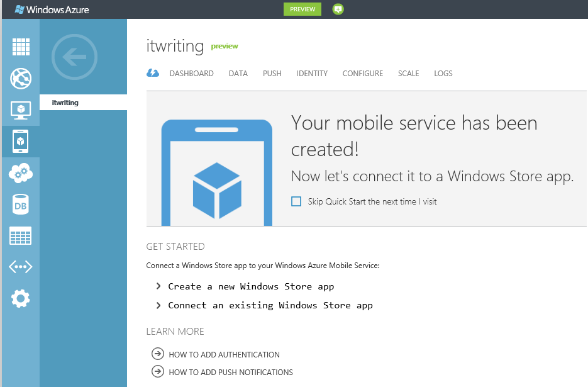This screenshot has height=387, width=588.
Task: Open How to Add Authentication link
Action: pyautogui.click(x=225, y=355)
